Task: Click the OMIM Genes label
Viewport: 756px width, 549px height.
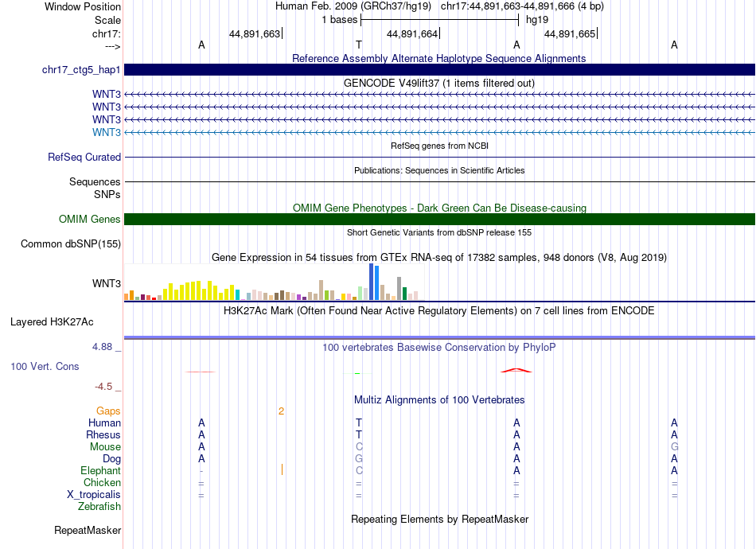Action: pyautogui.click(x=90, y=220)
